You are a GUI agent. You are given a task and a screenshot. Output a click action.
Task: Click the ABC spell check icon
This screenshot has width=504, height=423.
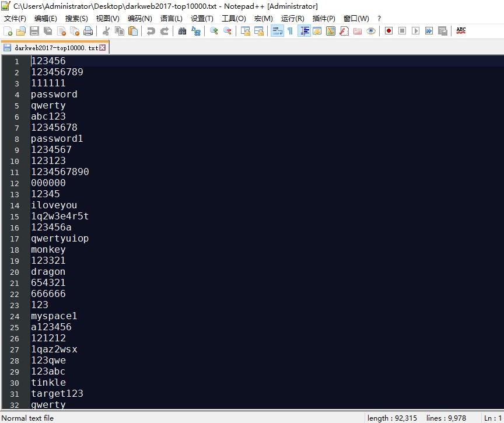[461, 31]
